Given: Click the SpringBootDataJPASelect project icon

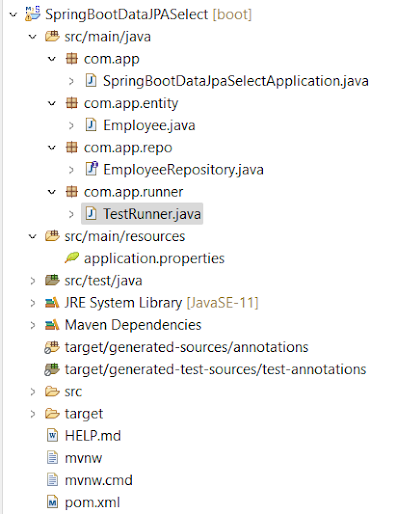Looking at the screenshot, I should click(x=33, y=14).
